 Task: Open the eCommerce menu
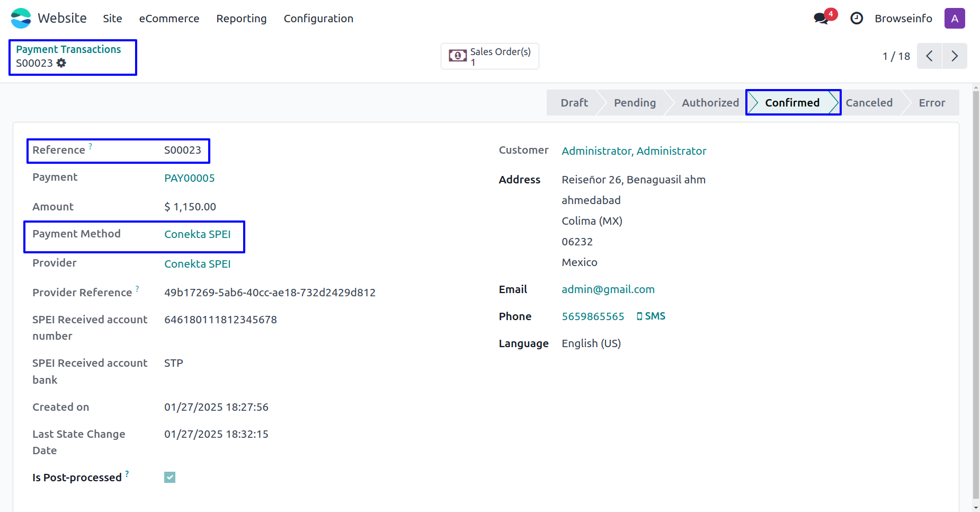[x=169, y=19]
